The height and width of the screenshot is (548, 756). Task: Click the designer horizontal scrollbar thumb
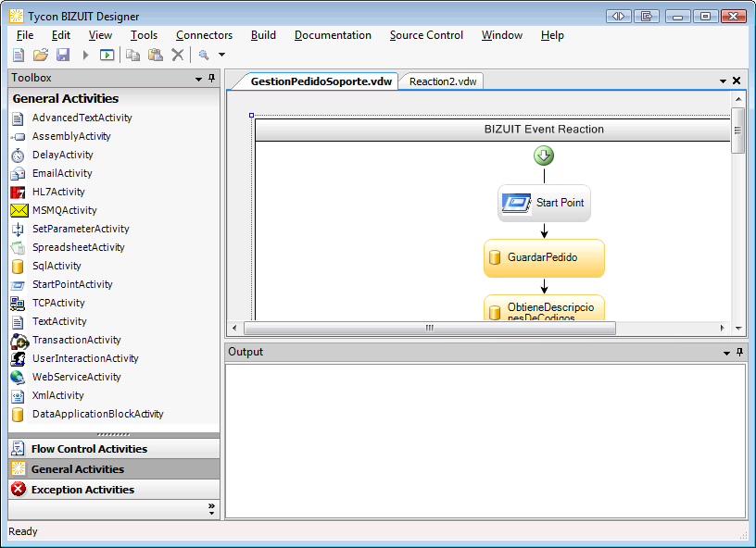click(x=430, y=328)
